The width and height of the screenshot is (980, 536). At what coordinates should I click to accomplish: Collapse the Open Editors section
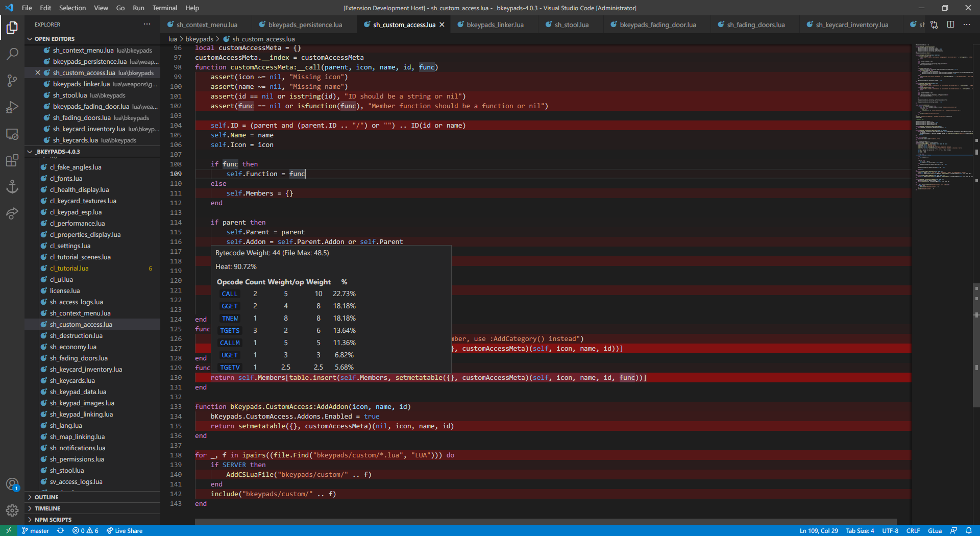(54, 39)
